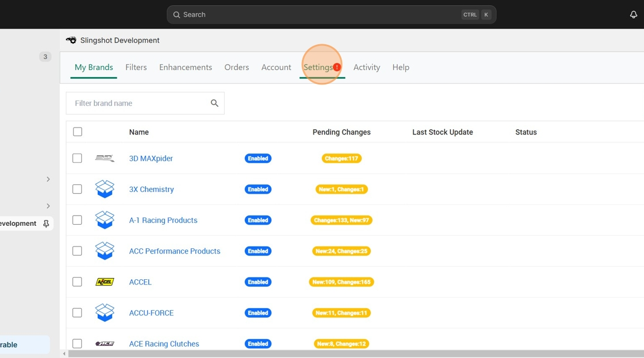The height and width of the screenshot is (358, 644).
Task: Select the Development item in sidebar
Action: point(25,224)
